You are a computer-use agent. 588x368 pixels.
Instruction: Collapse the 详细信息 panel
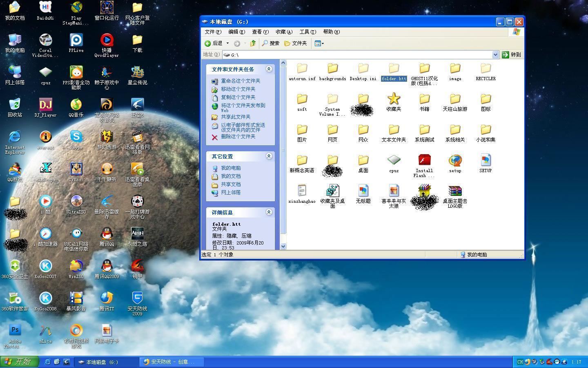click(x=269, y=212)
